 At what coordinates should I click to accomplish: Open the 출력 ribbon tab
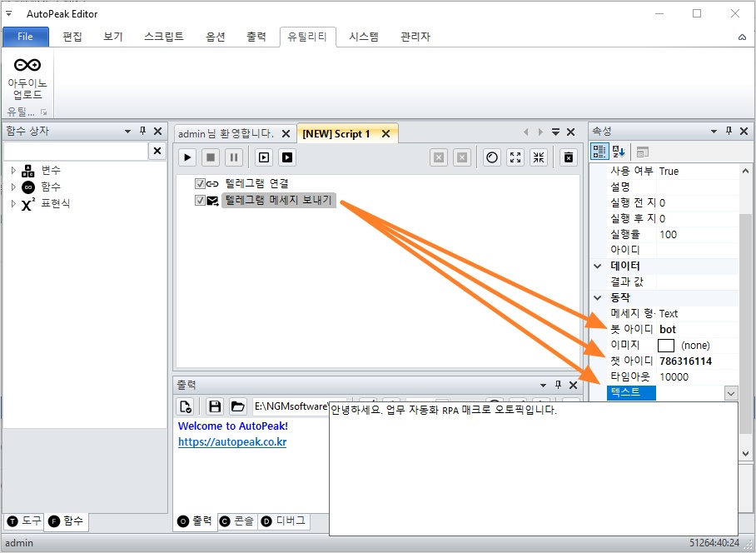click(256, 37)
